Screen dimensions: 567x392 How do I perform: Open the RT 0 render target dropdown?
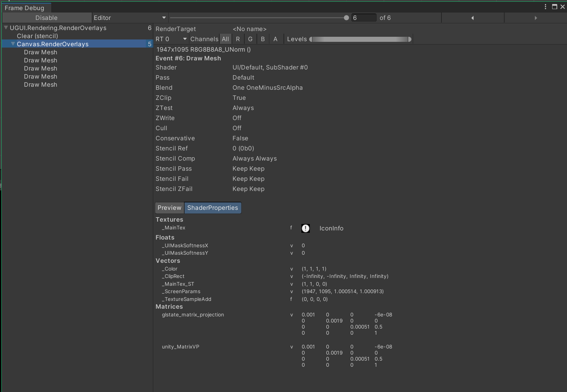[x=170, y=39]
